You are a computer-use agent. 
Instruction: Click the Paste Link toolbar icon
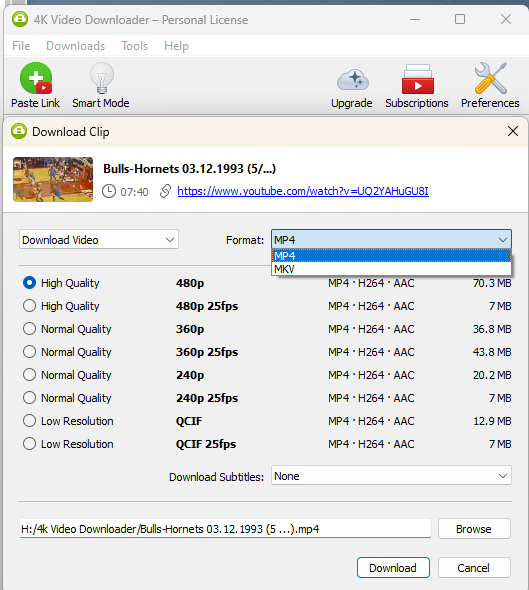tap(36, 78)
